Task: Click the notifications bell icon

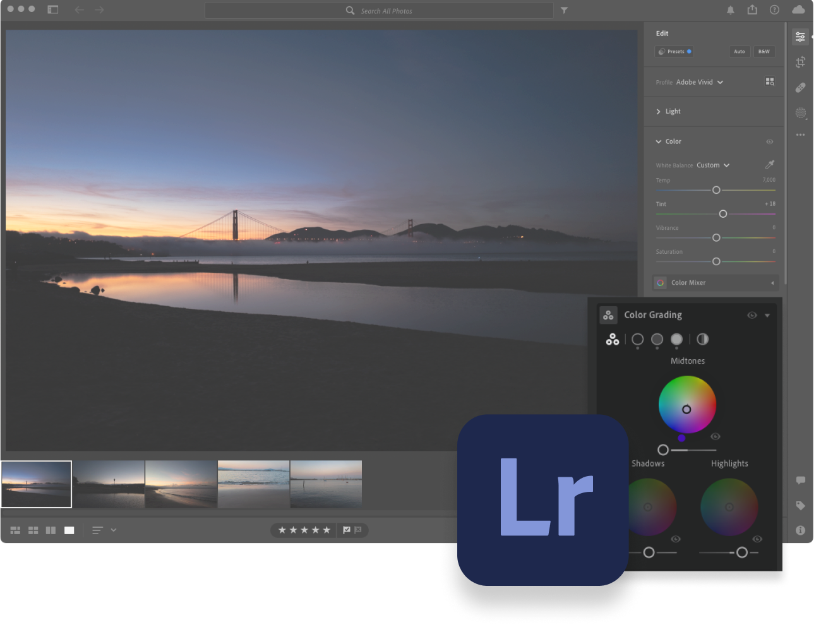Action: [730, 10]
